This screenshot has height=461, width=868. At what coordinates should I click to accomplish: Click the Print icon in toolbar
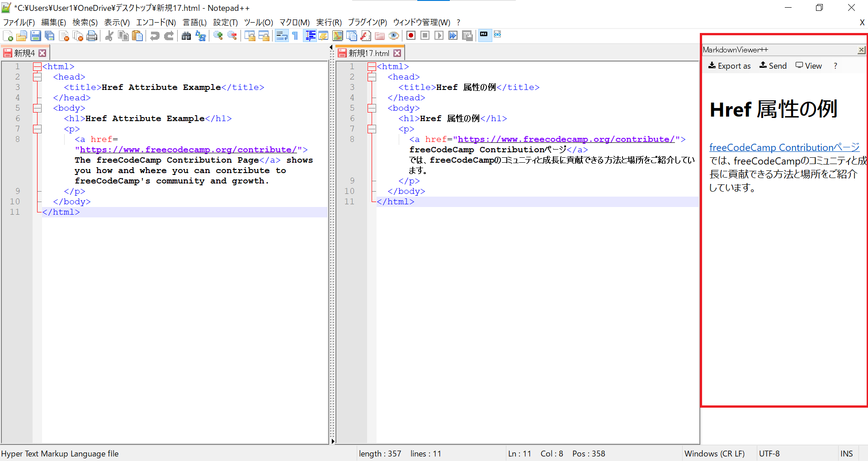pyautogui.click(x=92, y=36)
